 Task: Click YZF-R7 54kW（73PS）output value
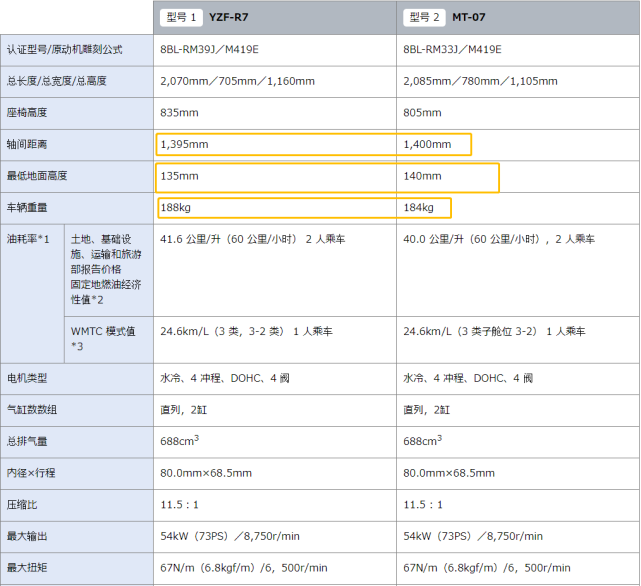[230, 536]
